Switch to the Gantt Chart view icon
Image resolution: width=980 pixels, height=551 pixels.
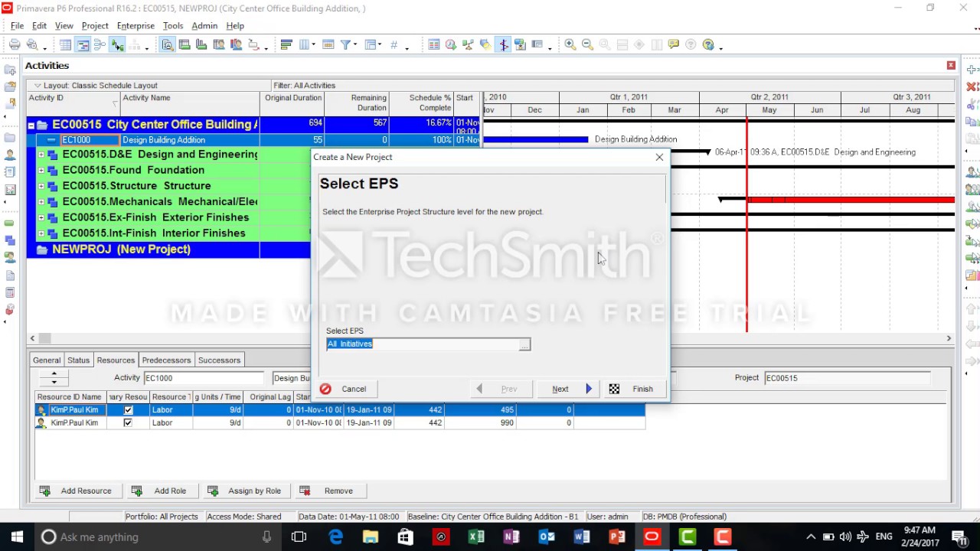(83, 44)
